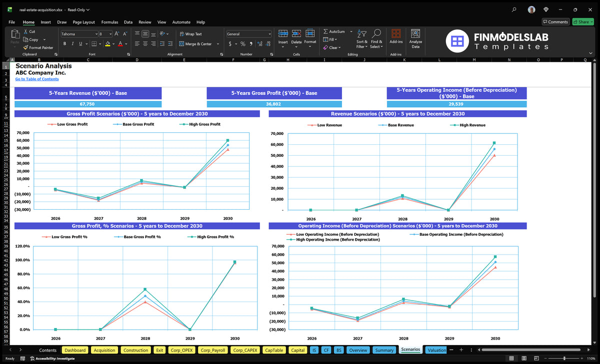This screenshot has height=364, width=600.
Task: Click the Increase Decimal icon
Action: click(x=259, y=44)
